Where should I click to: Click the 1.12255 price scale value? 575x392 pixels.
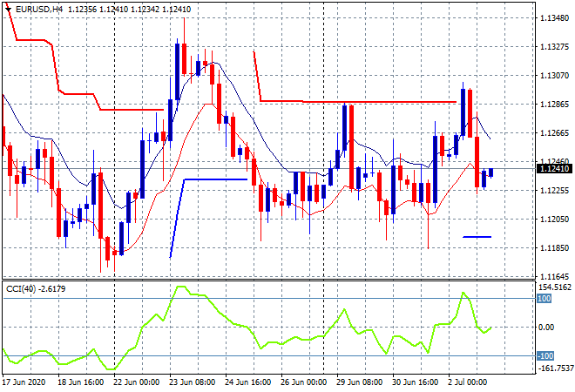[x=555, y=190]
